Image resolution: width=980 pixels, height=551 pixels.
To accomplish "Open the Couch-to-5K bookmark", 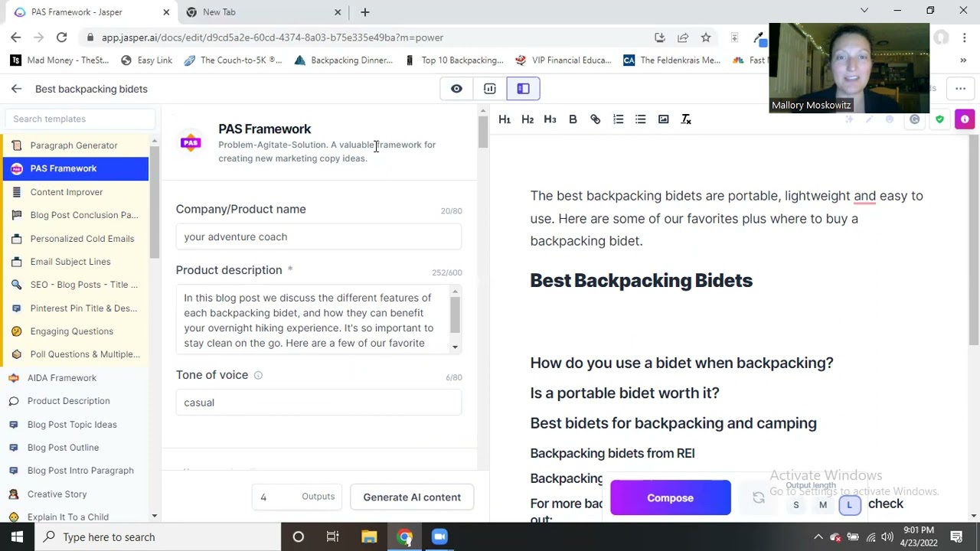I will (x=233, y=60).
